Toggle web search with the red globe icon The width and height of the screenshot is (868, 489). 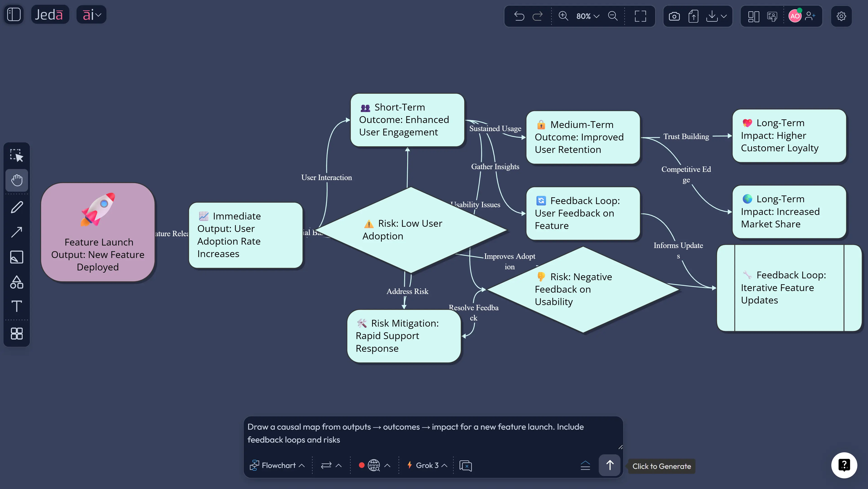click(x=373, y=465)
